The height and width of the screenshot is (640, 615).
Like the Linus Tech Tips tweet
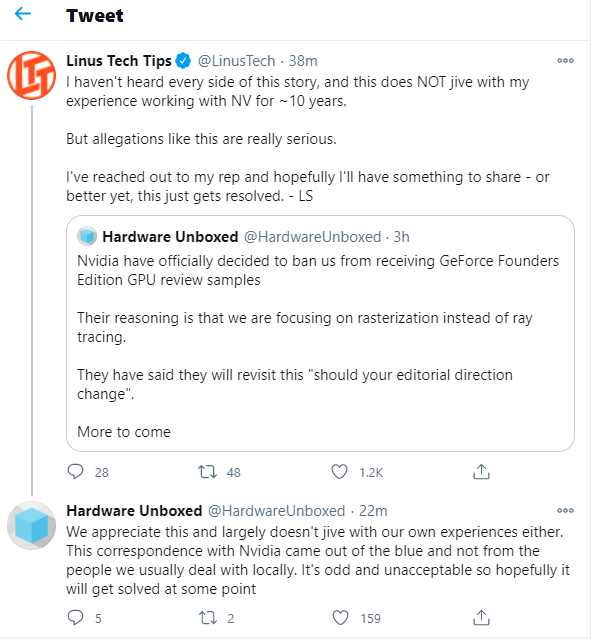[x=339, y=472]
